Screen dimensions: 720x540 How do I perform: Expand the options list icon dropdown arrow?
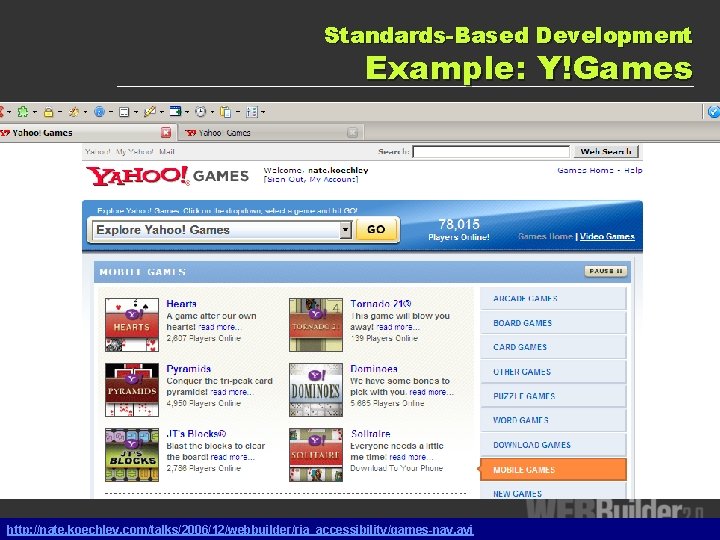(x=263, y=112)
